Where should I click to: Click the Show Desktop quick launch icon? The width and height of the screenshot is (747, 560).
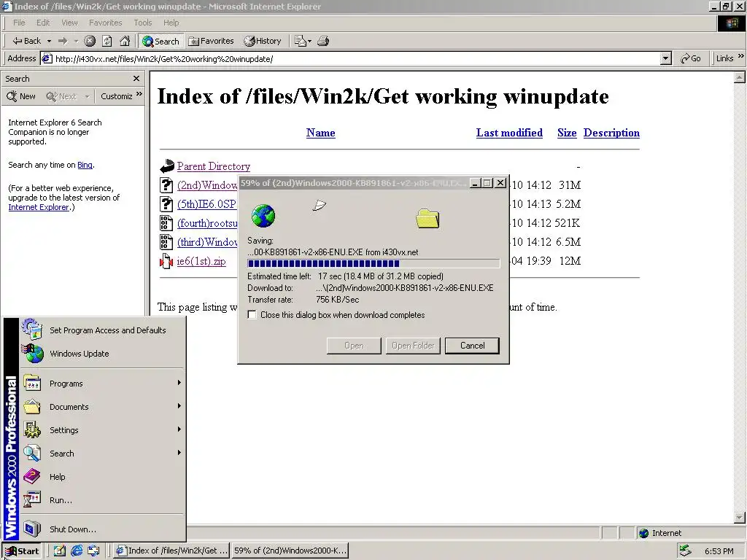[x=60, y=551]
